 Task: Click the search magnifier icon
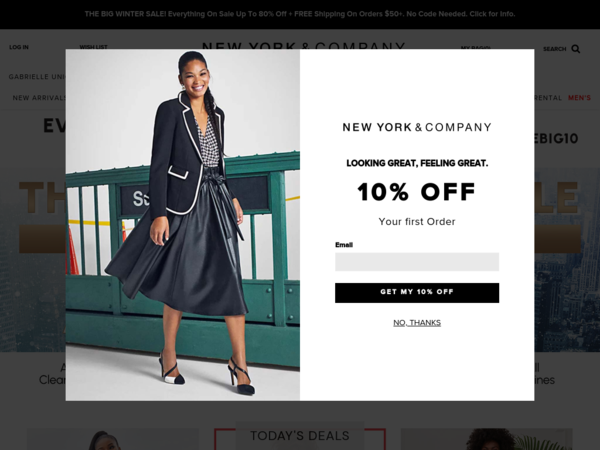576,49
